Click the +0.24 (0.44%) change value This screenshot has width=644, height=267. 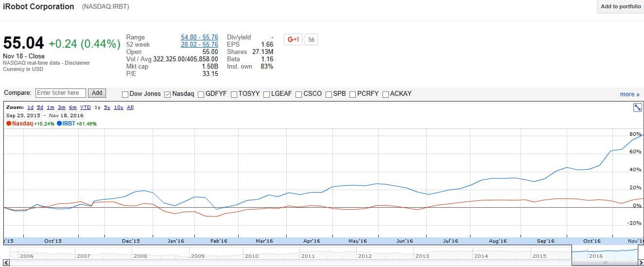tap(85, 44)
